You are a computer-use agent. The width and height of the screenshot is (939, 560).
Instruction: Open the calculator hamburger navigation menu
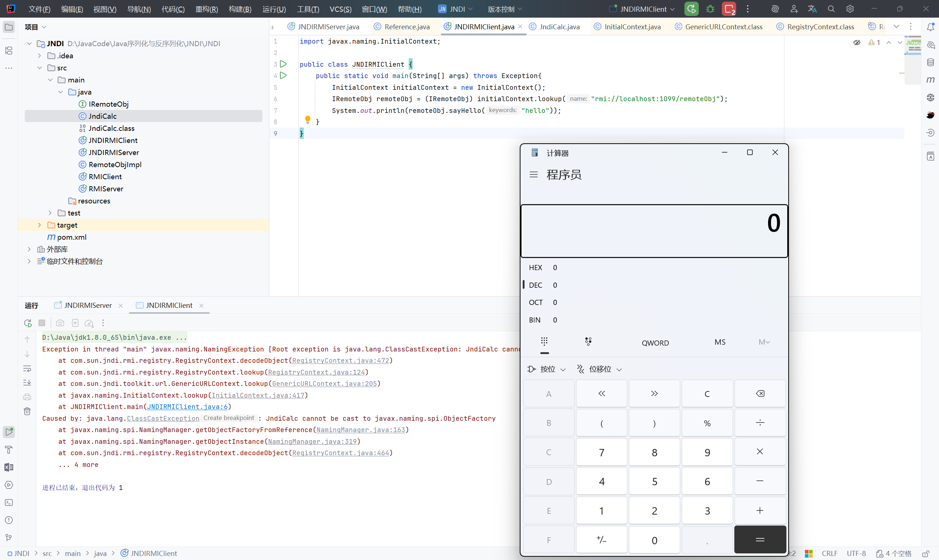click(x=533, y=175)
